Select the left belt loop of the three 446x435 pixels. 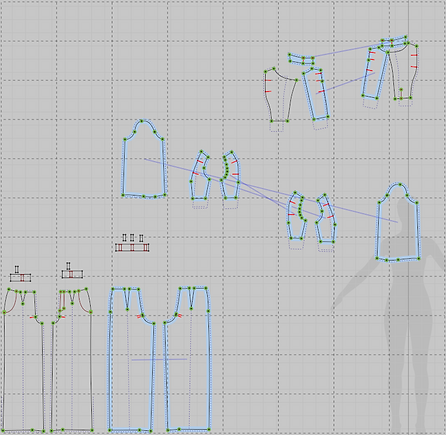(x=125, y=238)
